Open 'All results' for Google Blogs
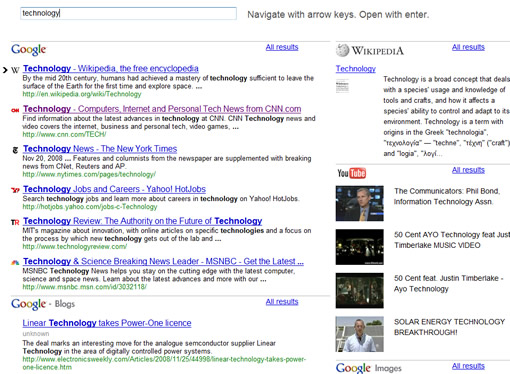 coord(282,302)
